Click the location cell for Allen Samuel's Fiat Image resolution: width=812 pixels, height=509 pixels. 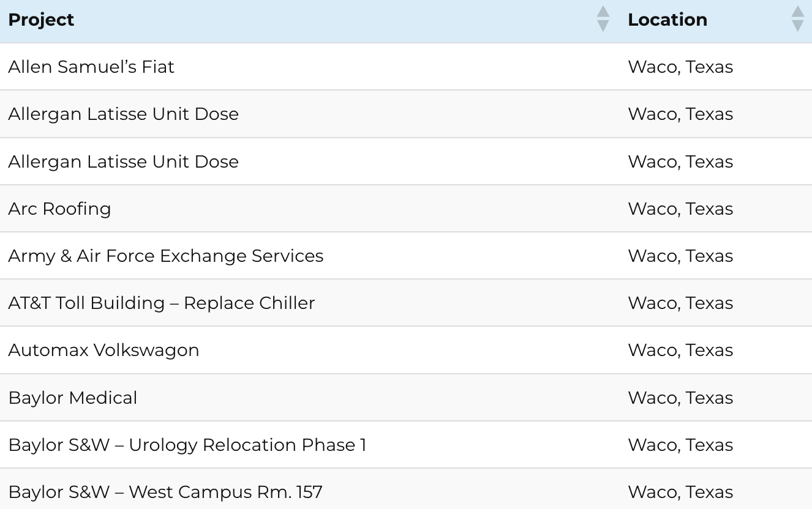point(680,67)
